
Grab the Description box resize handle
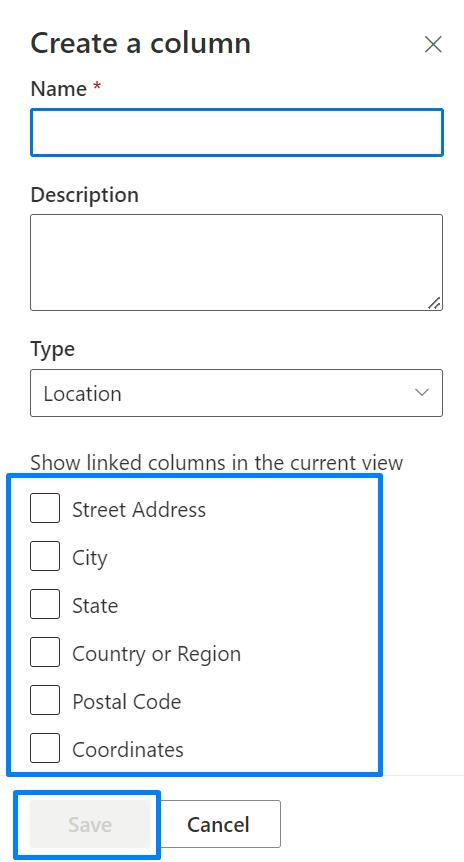[x=434, y=303]
